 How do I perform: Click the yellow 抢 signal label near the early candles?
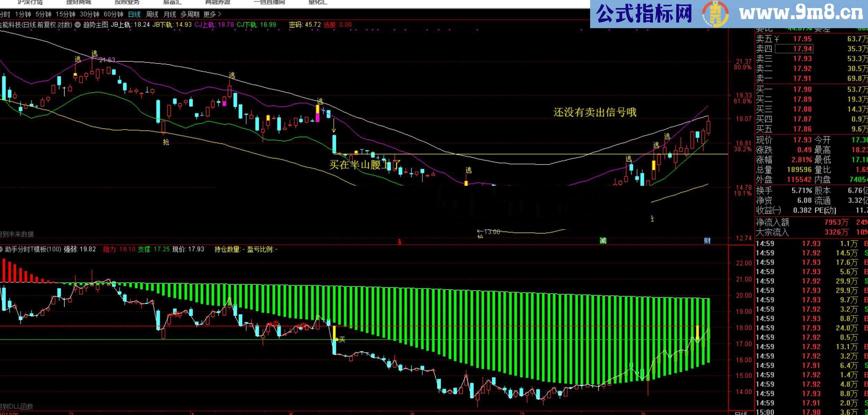click(x=166, y=142)
